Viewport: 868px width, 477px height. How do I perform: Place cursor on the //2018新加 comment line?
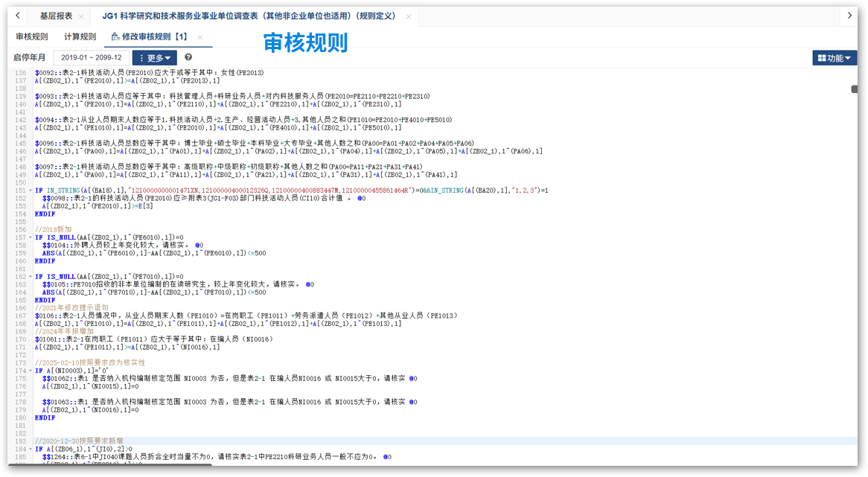(x=54, y=229)
